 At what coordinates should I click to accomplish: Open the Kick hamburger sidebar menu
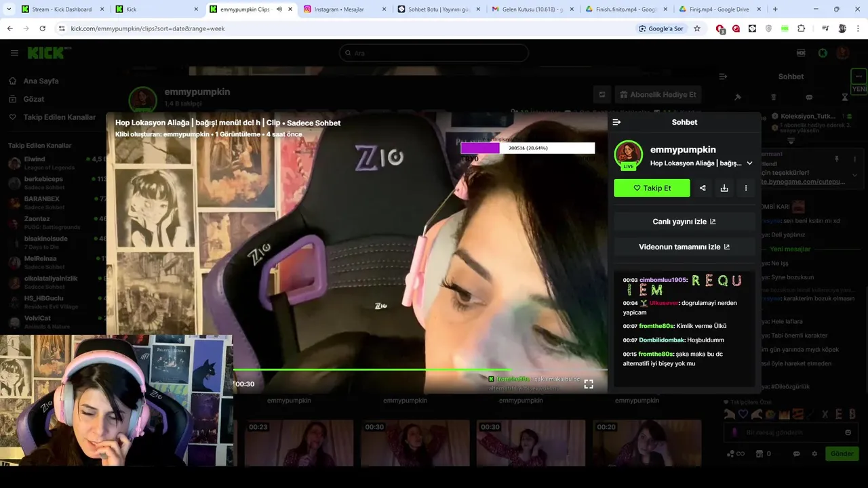14,53
